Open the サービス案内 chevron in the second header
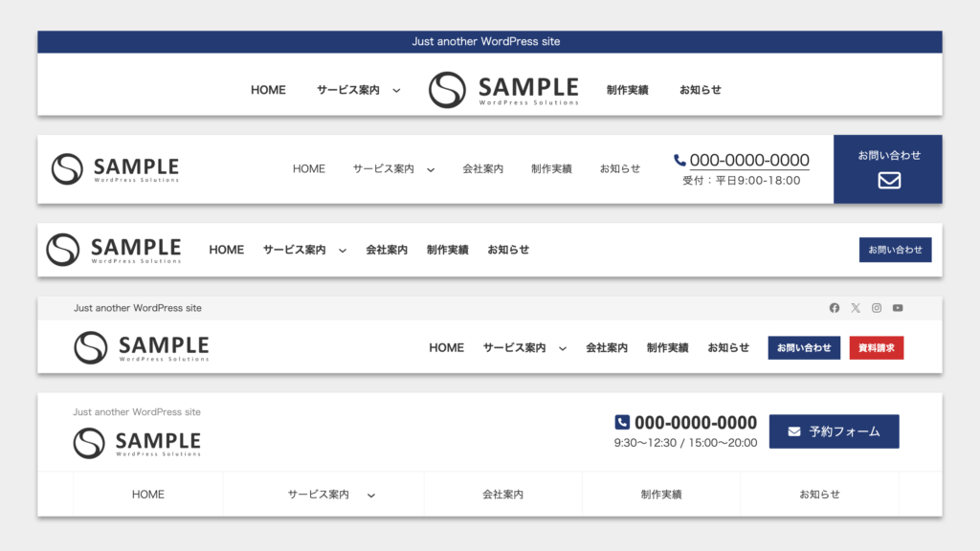 429,169
